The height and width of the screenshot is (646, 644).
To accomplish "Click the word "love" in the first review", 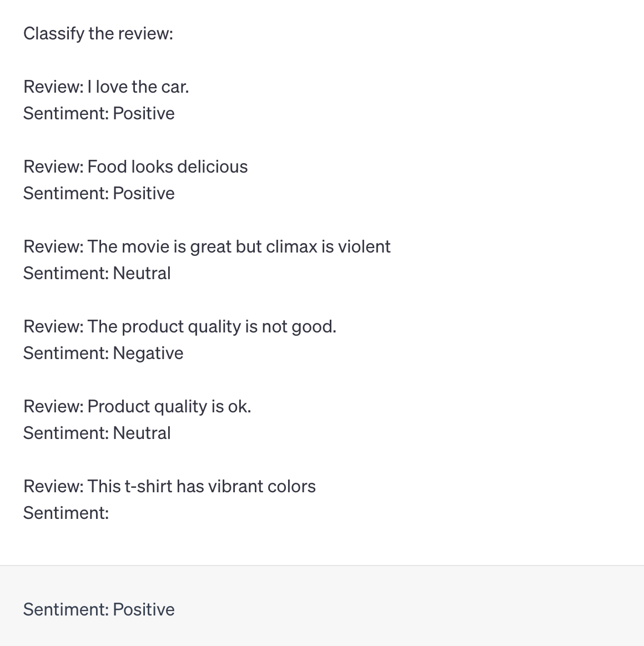I will [x=112, y=87].
